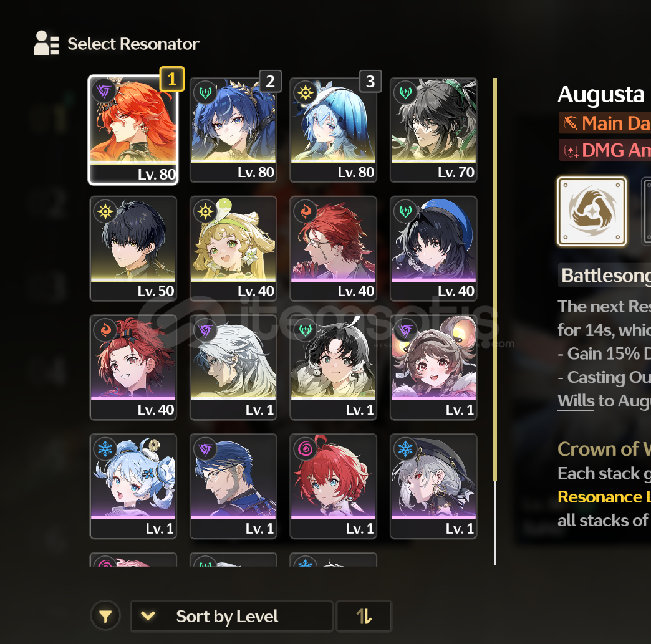Screen dimensions: 651x644
Task: Pick the Lv. 1 bearded blue-haired resonator
Action: click(x=233, y=486)
